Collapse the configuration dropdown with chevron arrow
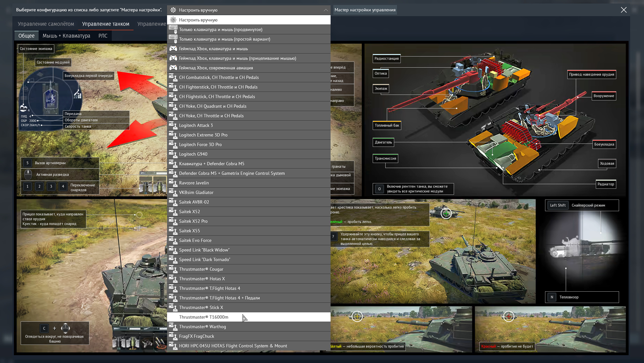Image resolution: width=644 pixels, height=363 pixels. pos(326,10)
